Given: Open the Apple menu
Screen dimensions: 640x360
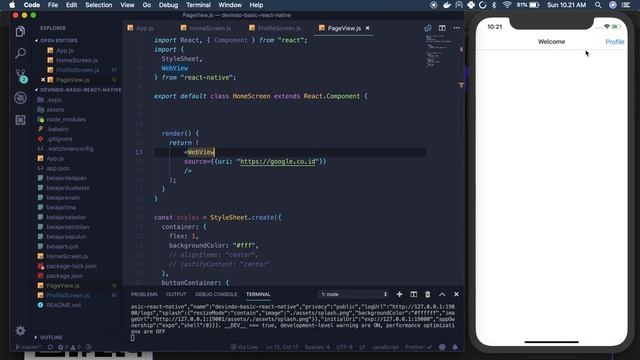Looking at the screenshot, I should click(x=12, y=5).
